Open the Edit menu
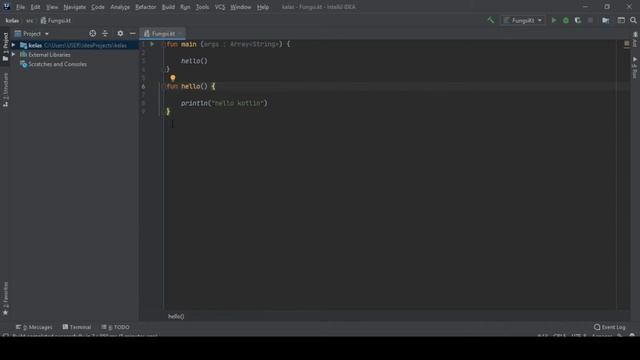This screenshot has width=640, height=360. [35, 7]
